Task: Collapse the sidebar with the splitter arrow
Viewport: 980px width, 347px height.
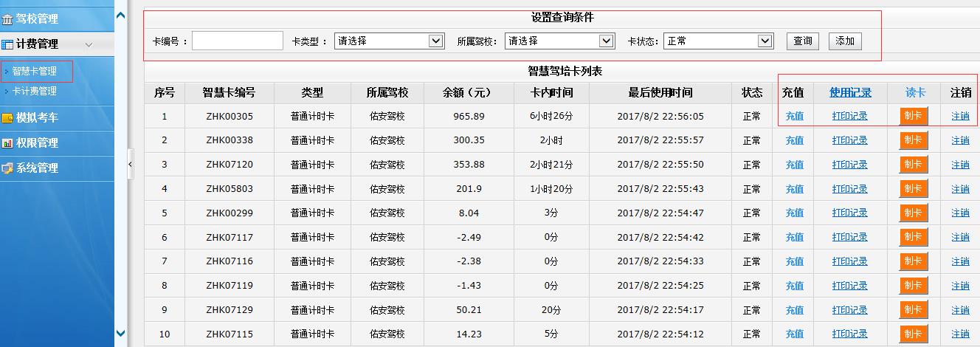Action: coord(131,164)
